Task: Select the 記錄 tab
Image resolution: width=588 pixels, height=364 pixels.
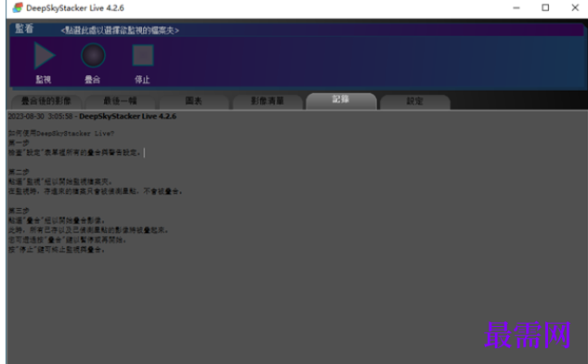Action: coord(341,100)
